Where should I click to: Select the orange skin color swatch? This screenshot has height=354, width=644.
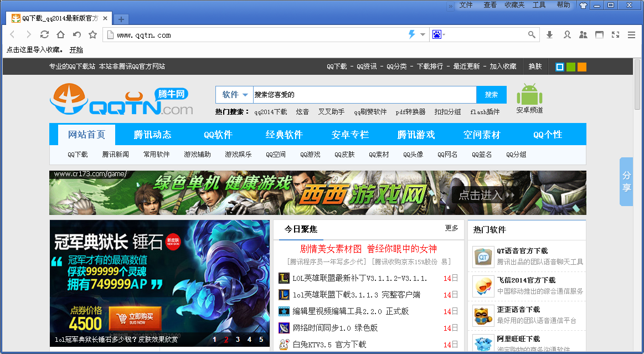[x=581, y=66]
